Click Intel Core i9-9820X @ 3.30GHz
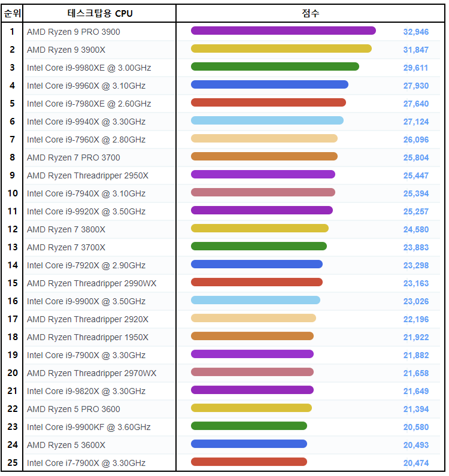449x476 pixels. (x=86, y=391)
